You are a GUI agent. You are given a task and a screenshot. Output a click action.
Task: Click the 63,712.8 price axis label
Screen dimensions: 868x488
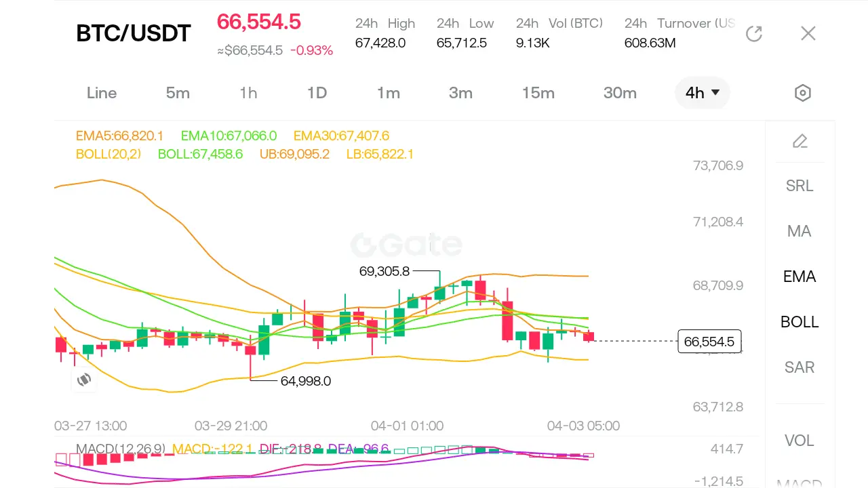tap(718, 407)
